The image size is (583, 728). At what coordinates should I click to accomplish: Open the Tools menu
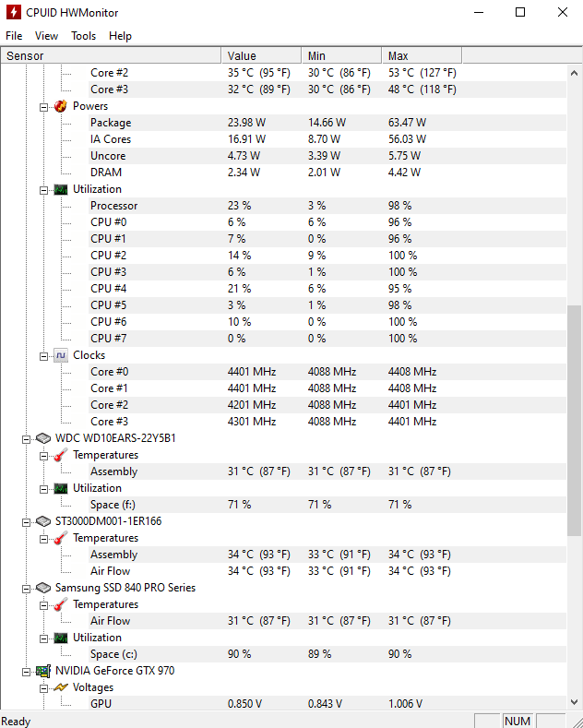(83, 36)
